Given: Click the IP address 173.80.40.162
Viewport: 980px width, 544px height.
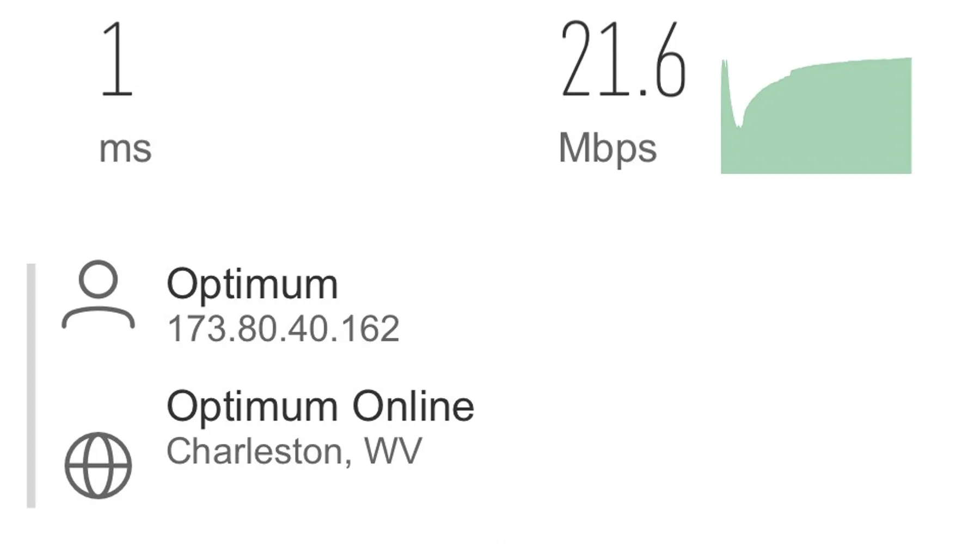Looking at the screenshot, I should click(x=283, y=329).
